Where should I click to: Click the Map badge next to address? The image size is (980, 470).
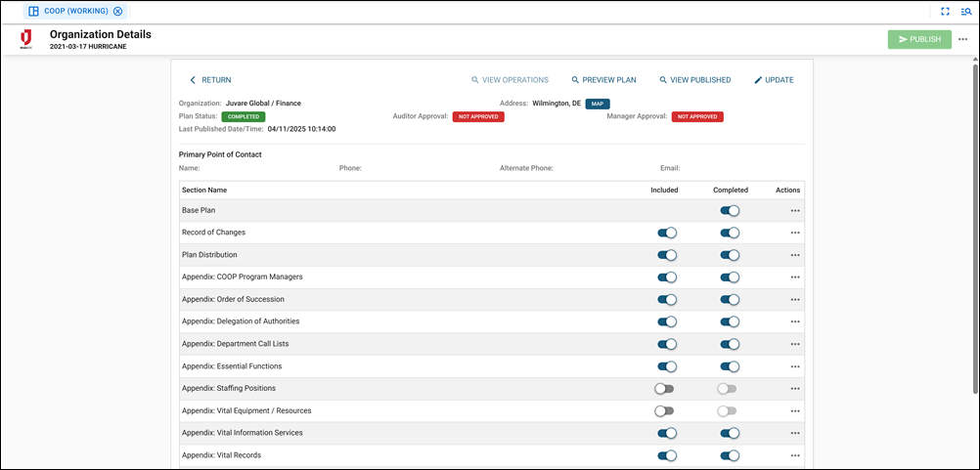point(598,104)
